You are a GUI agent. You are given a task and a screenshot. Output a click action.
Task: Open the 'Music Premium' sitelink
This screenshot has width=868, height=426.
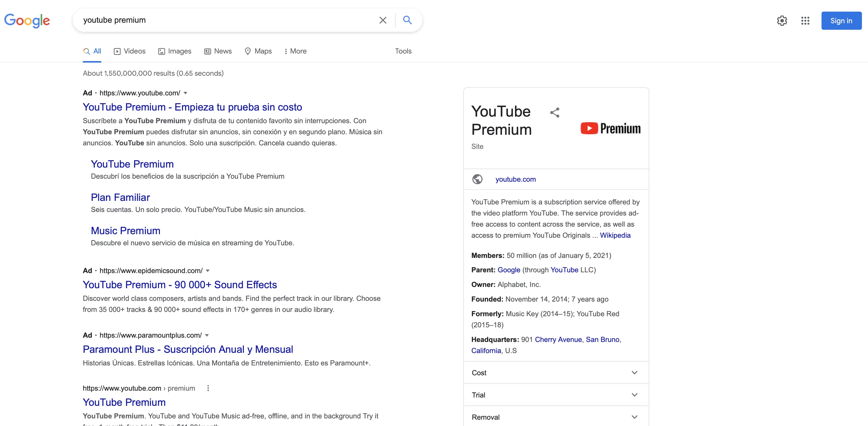point(125,231)
